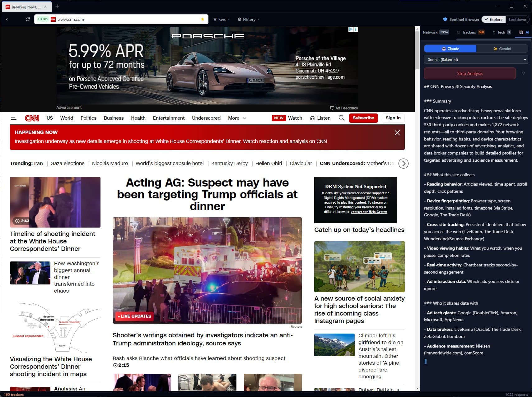Select Gemini as the AI provider
The image size is (532, 397).
[502, 49]
